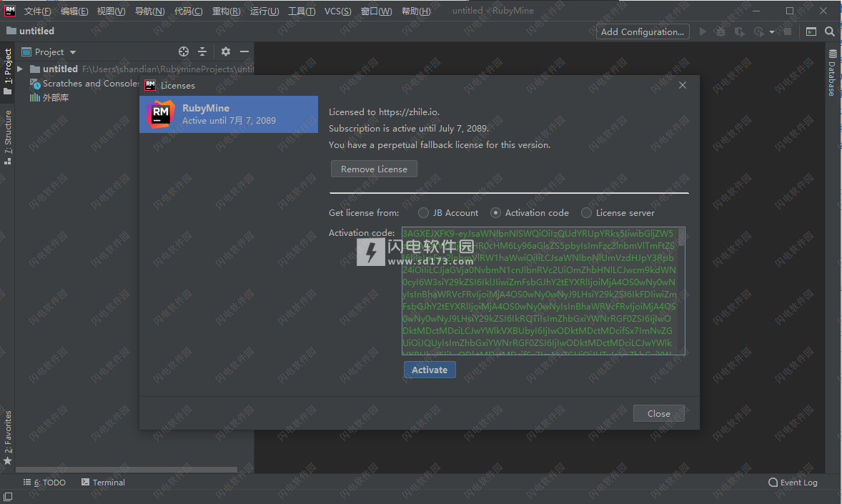Toggle the 1: Project side tab
Image resolution: width=842 pixels, height=504 pixels.
pos(8,71)
